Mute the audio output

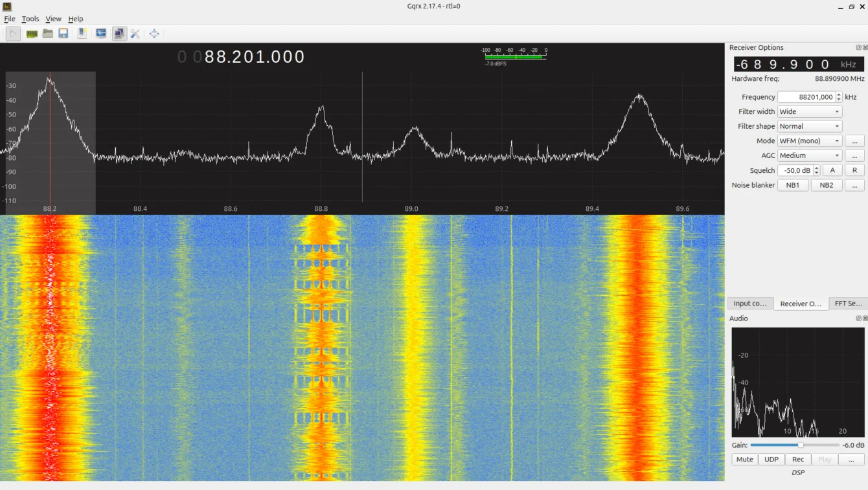744,459
